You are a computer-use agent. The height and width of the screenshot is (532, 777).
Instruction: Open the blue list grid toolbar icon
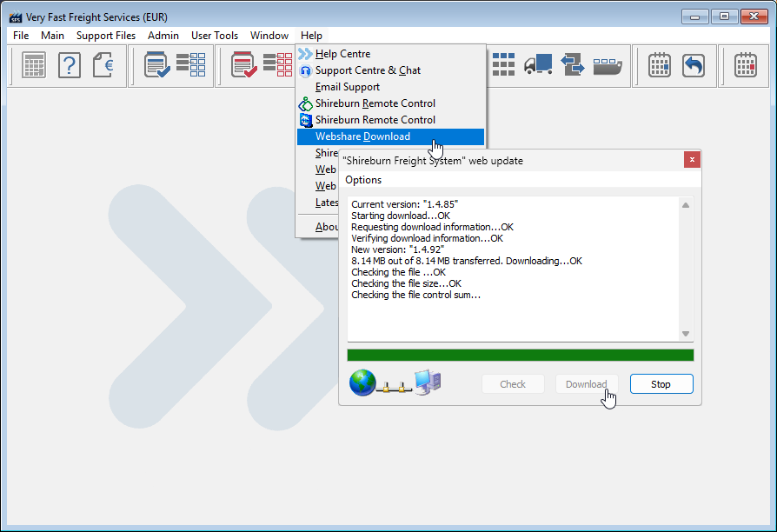(191, 65)
